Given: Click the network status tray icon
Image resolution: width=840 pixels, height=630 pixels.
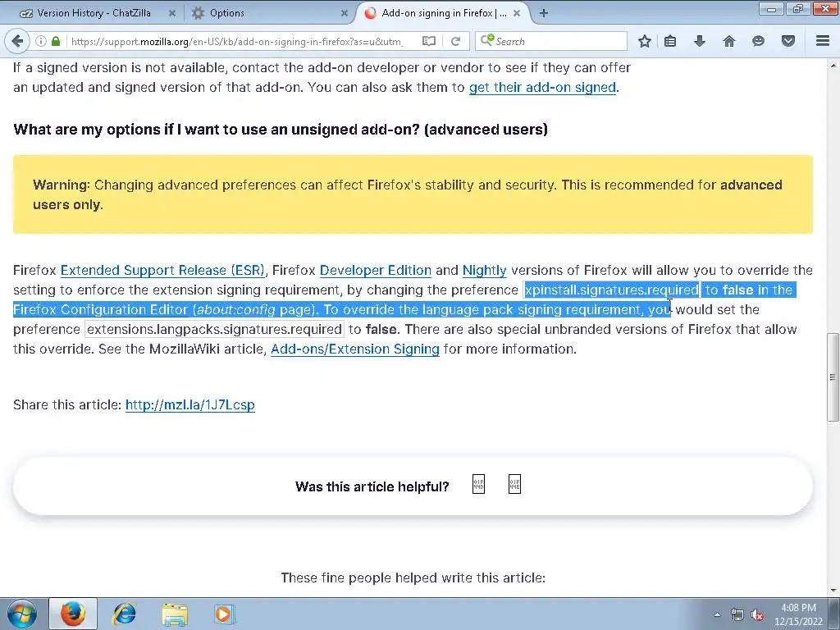Looking at the screenshot, I should 737,614.
